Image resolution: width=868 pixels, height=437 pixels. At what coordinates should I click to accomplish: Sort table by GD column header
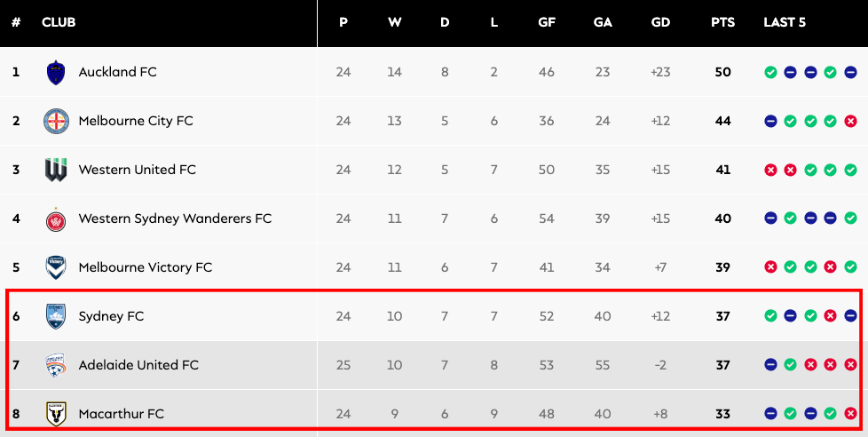pyautogui.click(x=660, y=22)
